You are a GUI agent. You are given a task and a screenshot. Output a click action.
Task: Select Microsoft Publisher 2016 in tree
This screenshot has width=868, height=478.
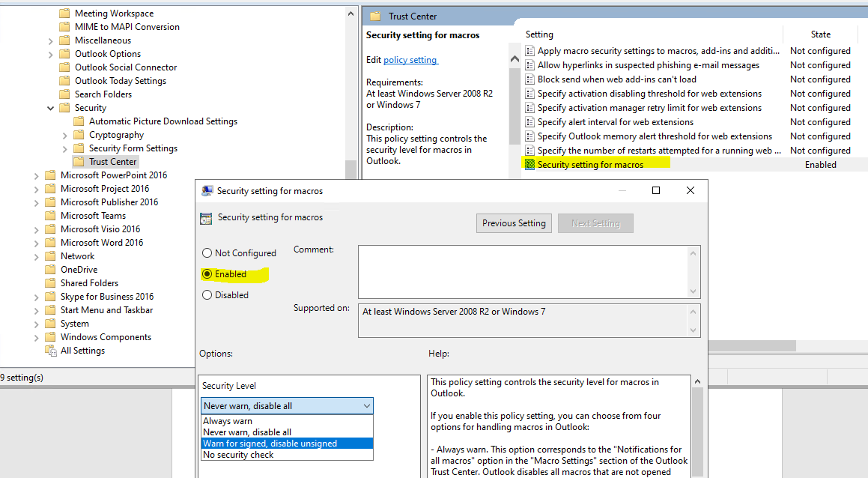(109, 202)
